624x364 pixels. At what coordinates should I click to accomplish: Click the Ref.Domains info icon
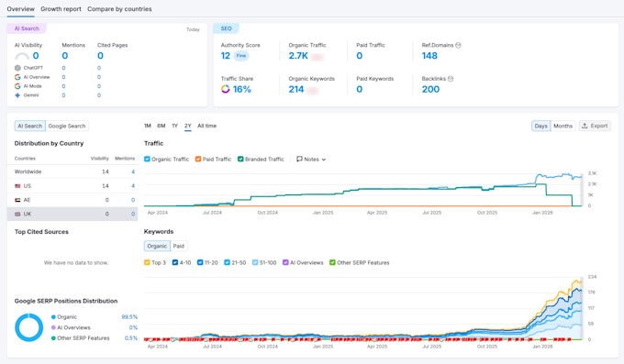(x=458, y=45)
